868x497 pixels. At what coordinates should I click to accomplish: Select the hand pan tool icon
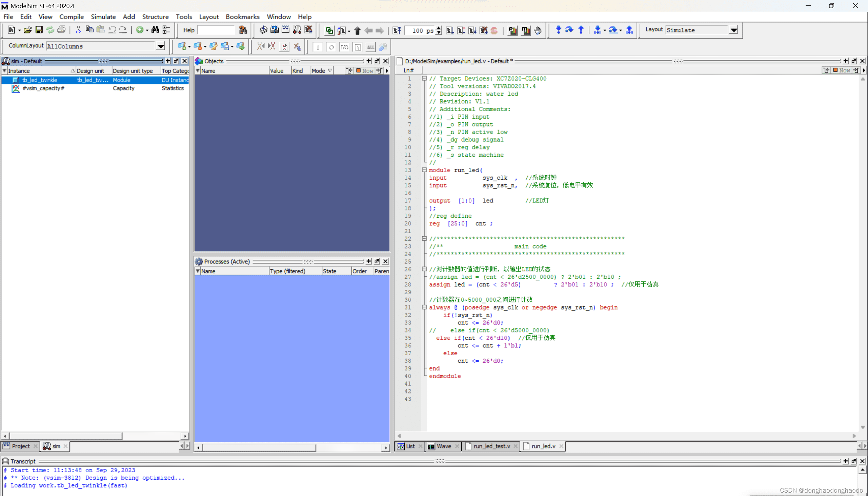[x=538, y=31]
